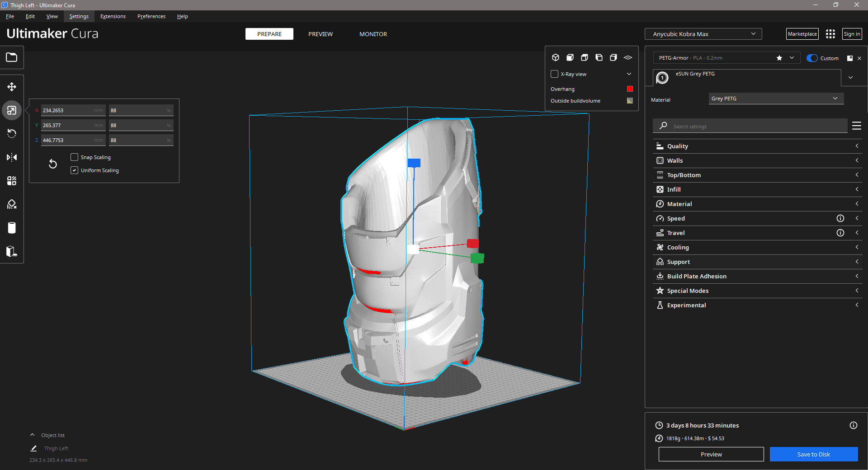This screenshot has width=868, height=470.
Task: Open the Anycubic Kobra Max printer dropdown
Action: [x=703, y=34]
